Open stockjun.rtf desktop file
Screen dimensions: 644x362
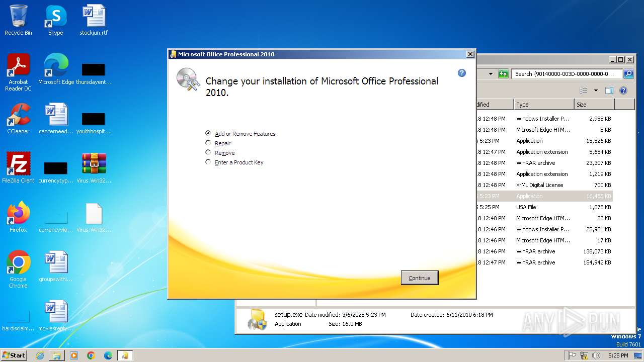point(94,21)
